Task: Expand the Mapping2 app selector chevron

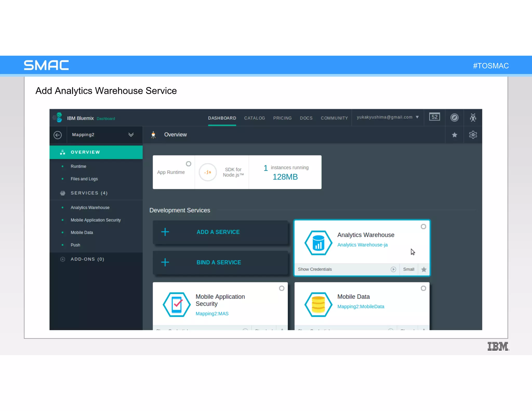Action: (x=131, y=135)
